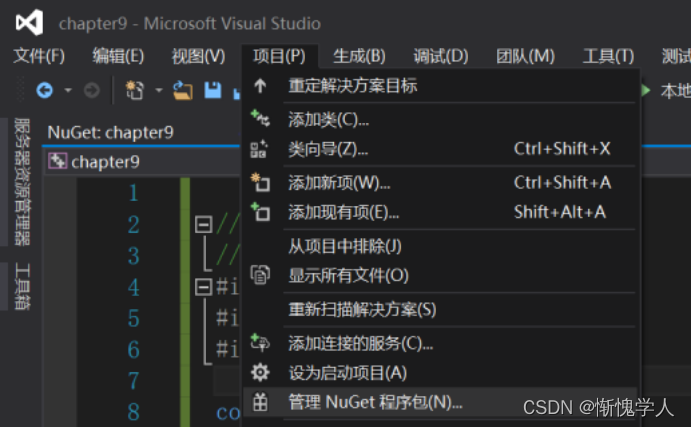
Task: Choose 添加类(C)... from the menu
Action: [x=440, y=119]
